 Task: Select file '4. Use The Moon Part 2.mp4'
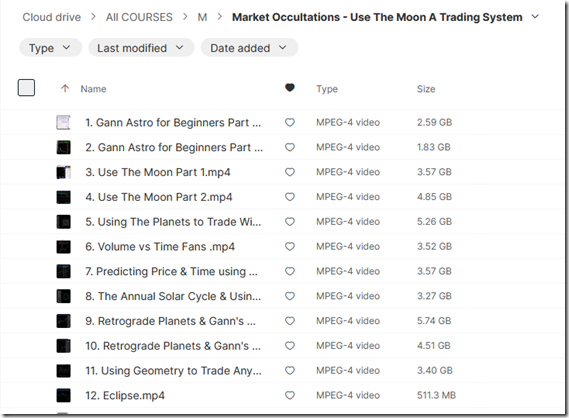click(159, 197)
